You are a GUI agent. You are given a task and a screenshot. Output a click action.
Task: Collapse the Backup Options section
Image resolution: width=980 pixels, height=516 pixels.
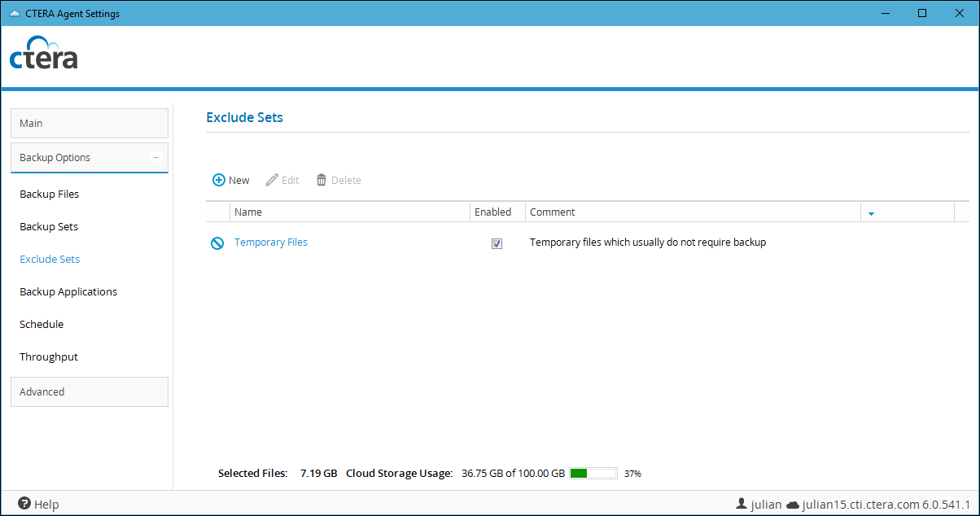155,158
